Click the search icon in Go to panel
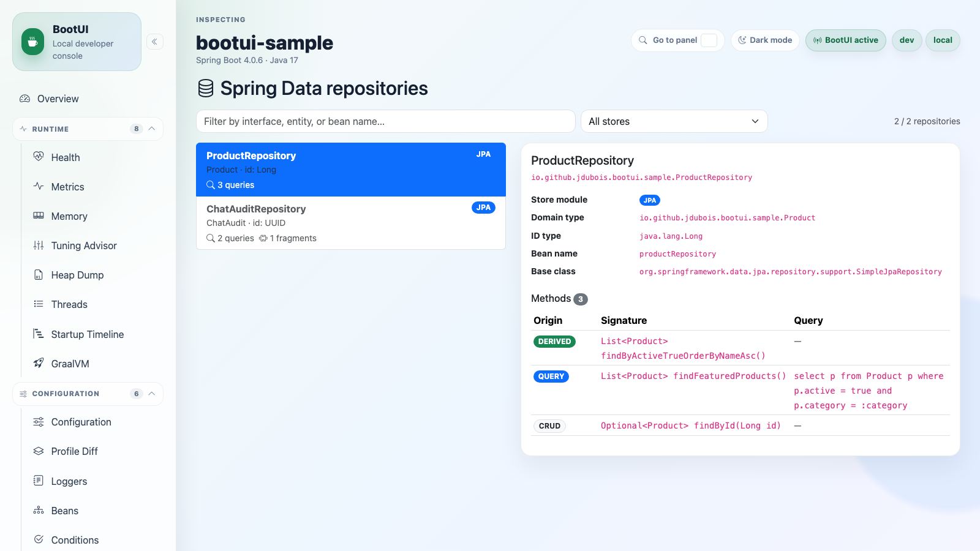 [643, 40]
